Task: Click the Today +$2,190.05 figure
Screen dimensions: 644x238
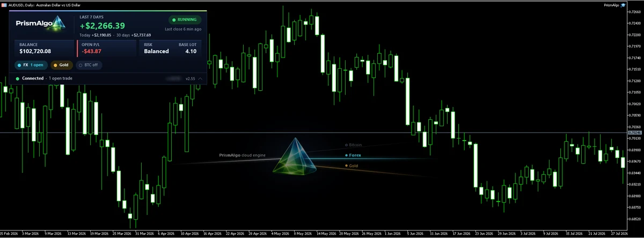Action: (95, 35)
